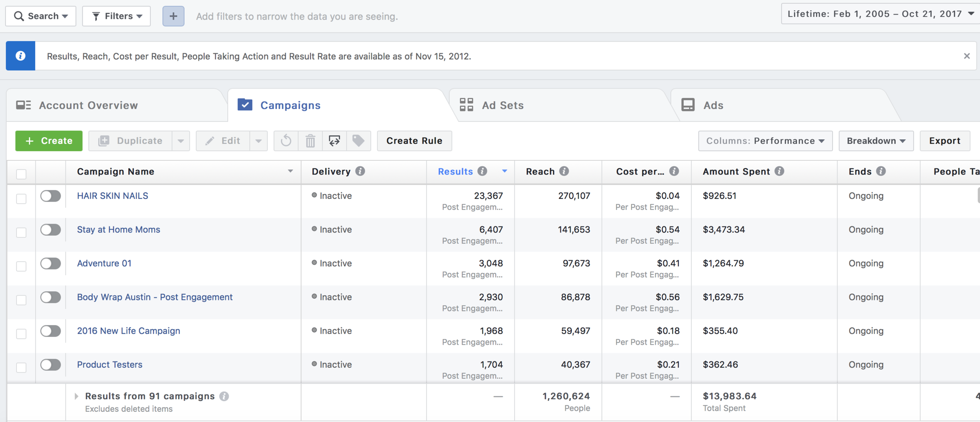Click the revert (circular arrow) toolbar icon

tap(286, 141)
